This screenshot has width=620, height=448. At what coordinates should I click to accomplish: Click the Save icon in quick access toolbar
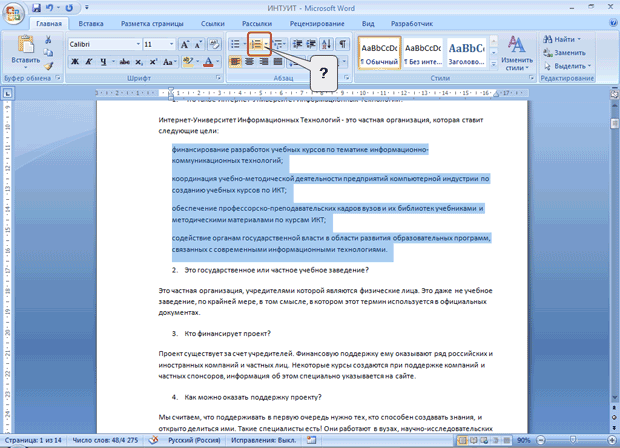tap(36, 8)
